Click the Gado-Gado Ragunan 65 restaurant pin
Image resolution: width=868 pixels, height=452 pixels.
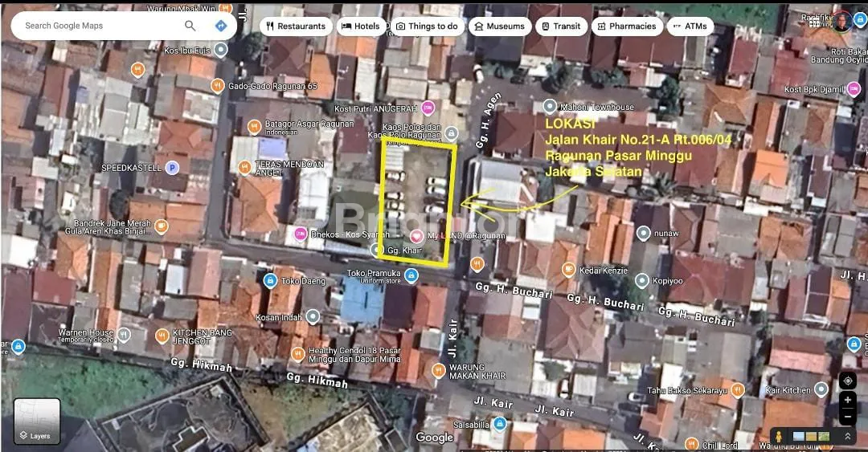click(x=219, y=86)
